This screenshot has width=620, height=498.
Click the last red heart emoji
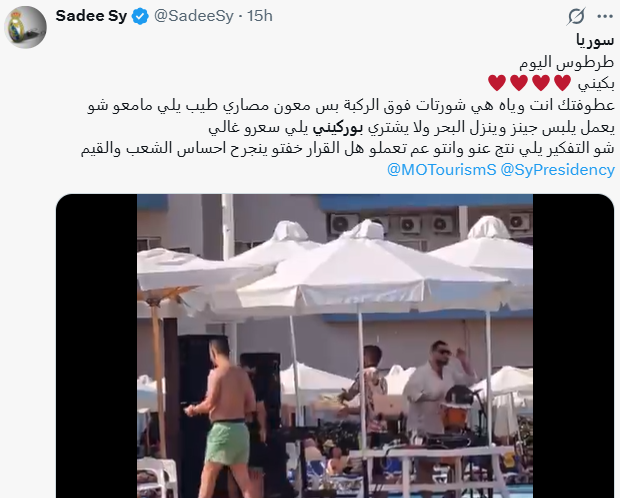point(497,83)
